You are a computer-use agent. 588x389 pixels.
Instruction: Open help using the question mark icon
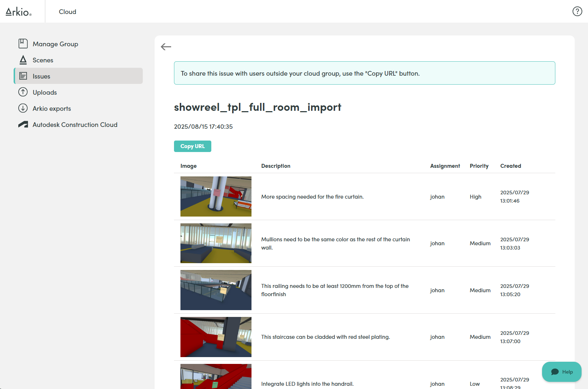(577, 11)
